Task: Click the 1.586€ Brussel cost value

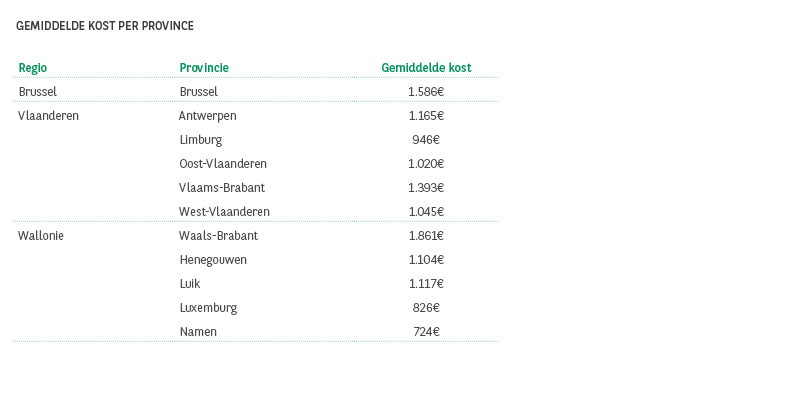Action: (426, 92)
